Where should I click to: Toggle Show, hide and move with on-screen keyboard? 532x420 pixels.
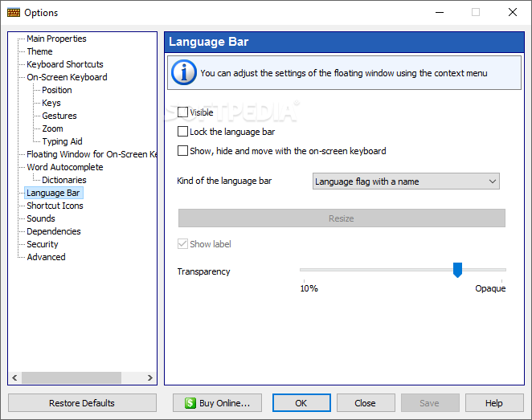[x=182, y=151]
